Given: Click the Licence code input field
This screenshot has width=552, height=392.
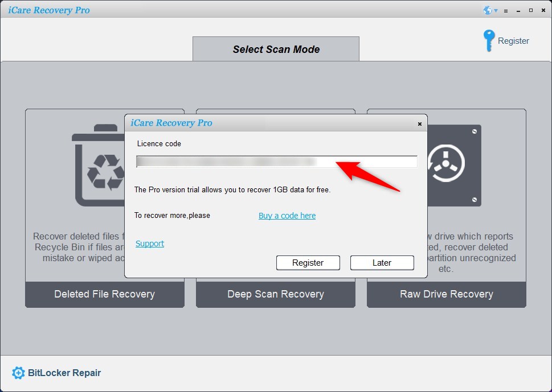Looking at the screenshot, I should (277, 162).
